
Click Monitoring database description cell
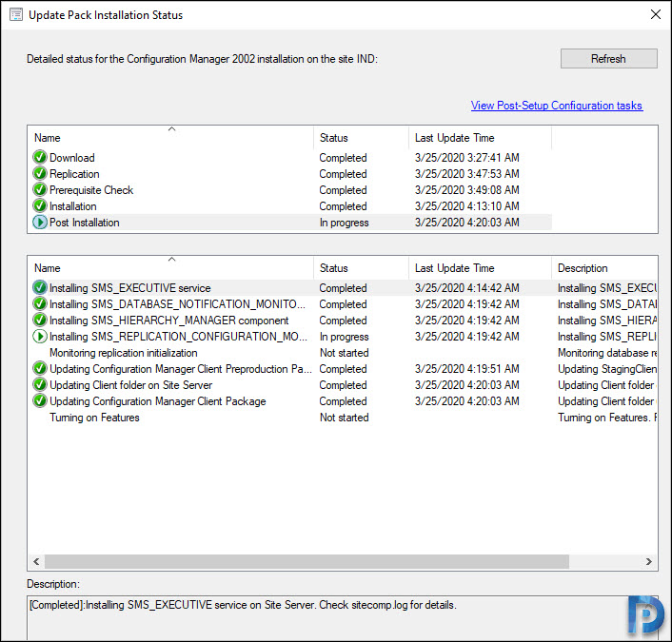607,353
